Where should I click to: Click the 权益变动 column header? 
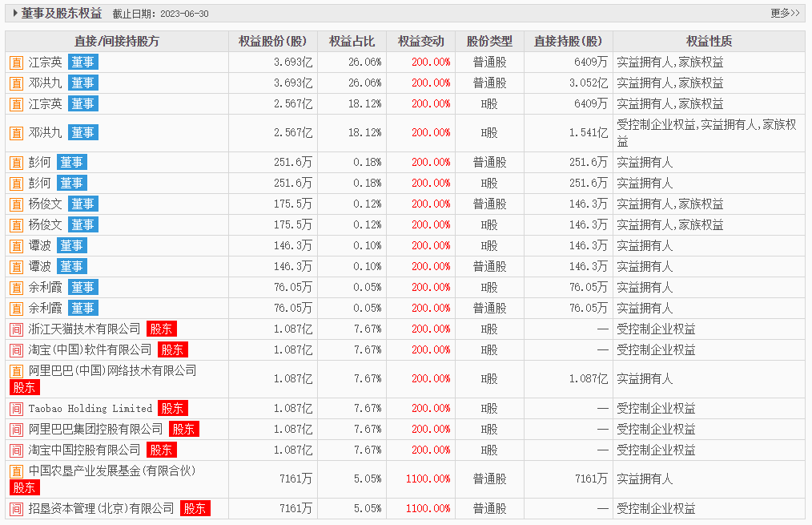point(420,42)
